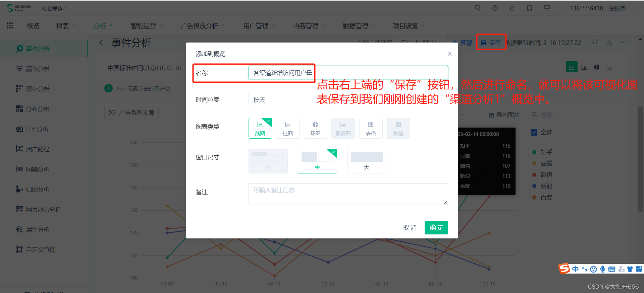Click 导出图片 button

(504, 115)
